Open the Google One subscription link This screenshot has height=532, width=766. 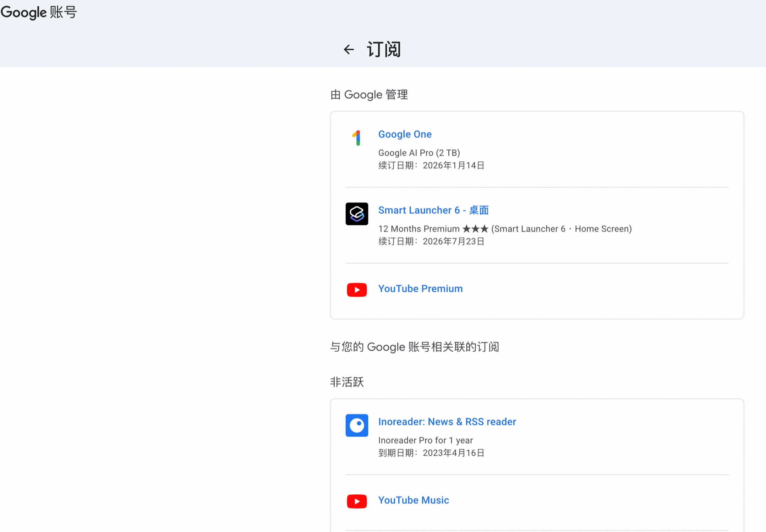tap(405, 134)
